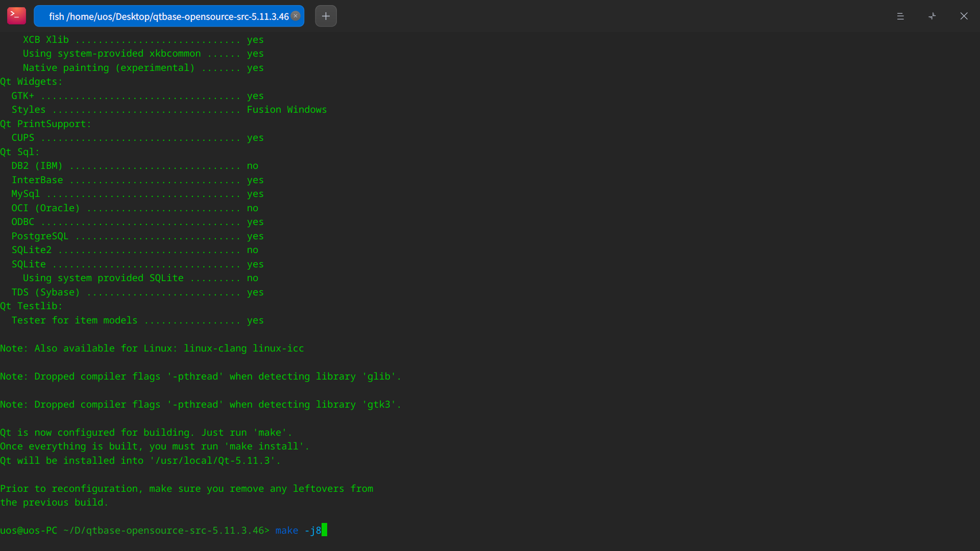The height and width of the screenshot is (551, 980).
Task: Click the 'Fusion Windows' styles value
Action: tap(286, 110)
